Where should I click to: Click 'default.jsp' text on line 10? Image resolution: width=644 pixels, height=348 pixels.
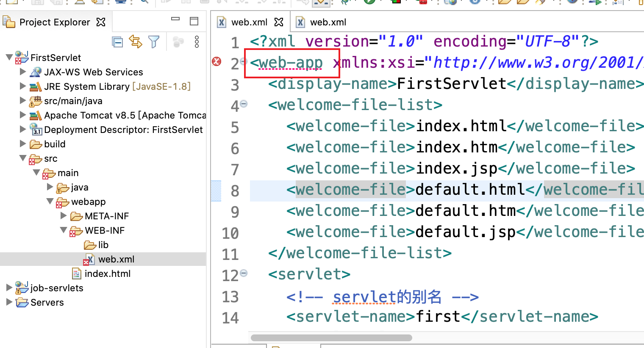click(465, 232)
